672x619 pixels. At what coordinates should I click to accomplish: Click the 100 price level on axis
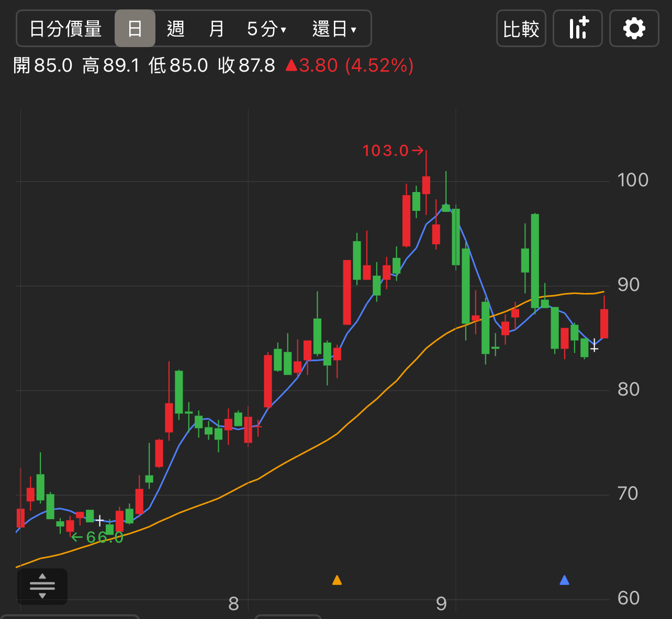tap(632, 180)
